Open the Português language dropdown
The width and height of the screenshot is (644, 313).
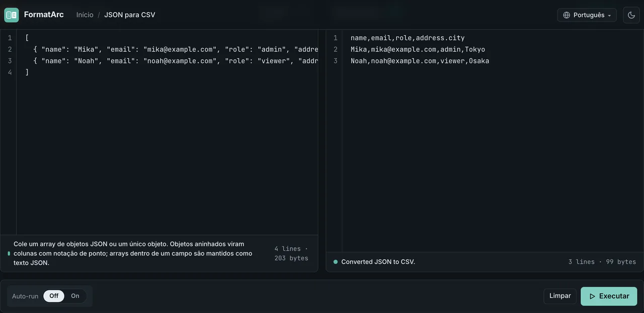click(x=587, y=15)
